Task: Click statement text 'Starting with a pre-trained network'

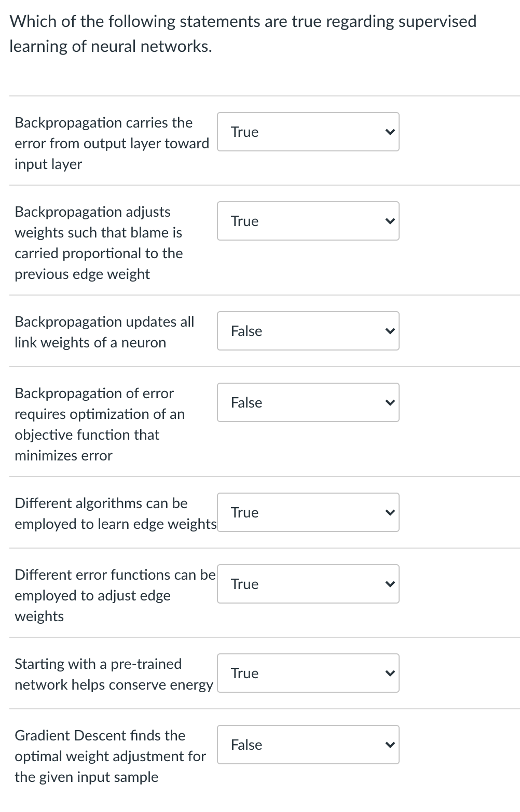Action: 113,674
